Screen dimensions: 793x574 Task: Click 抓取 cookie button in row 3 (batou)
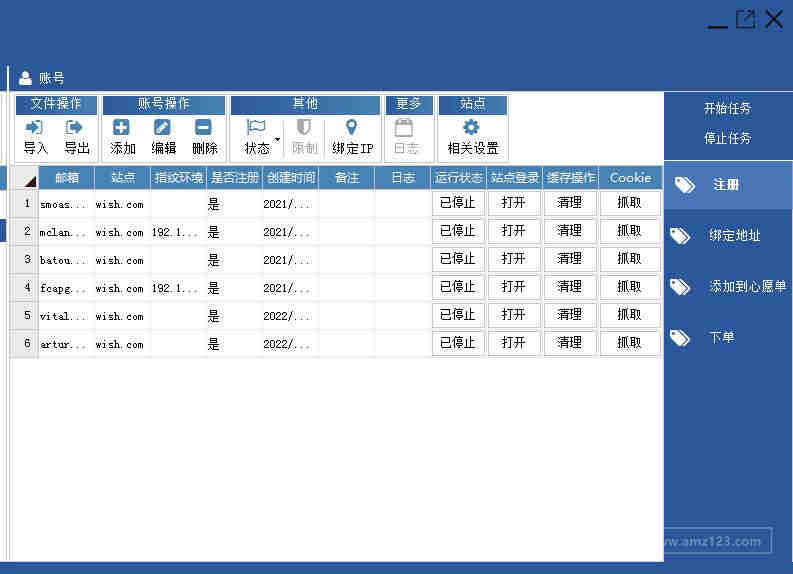(x=630, y=259)
